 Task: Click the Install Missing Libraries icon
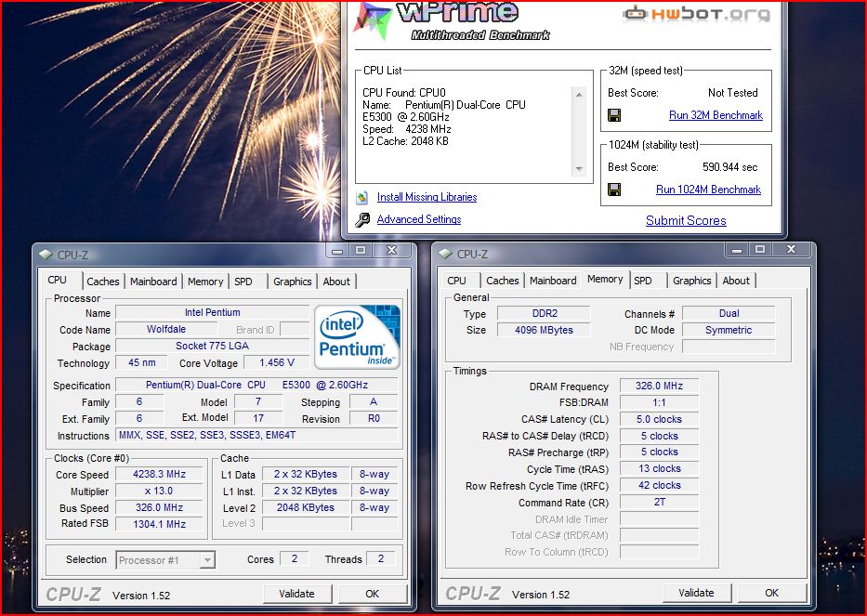tap(362, 197)
